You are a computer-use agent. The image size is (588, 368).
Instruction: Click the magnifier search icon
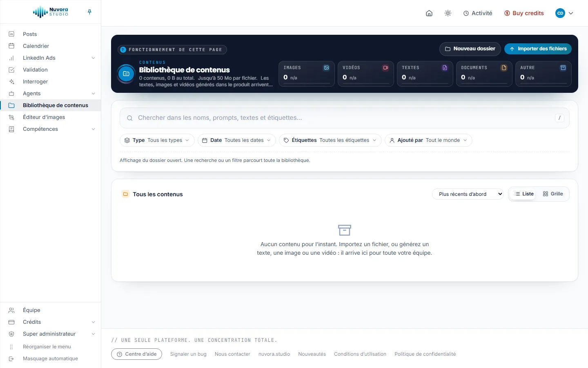click(x=129, y=118)
